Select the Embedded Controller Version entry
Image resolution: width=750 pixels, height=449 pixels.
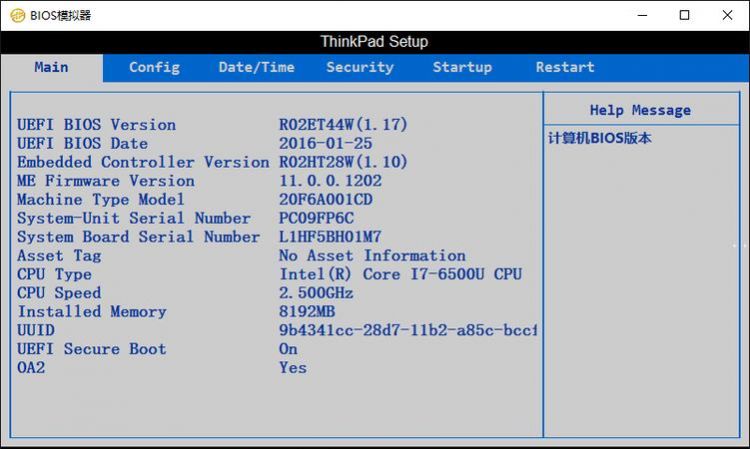coord(143,162)
